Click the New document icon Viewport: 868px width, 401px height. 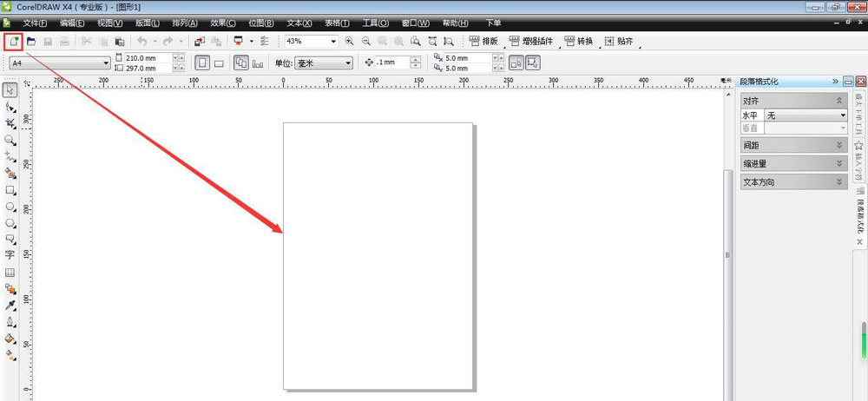(13, 41)
